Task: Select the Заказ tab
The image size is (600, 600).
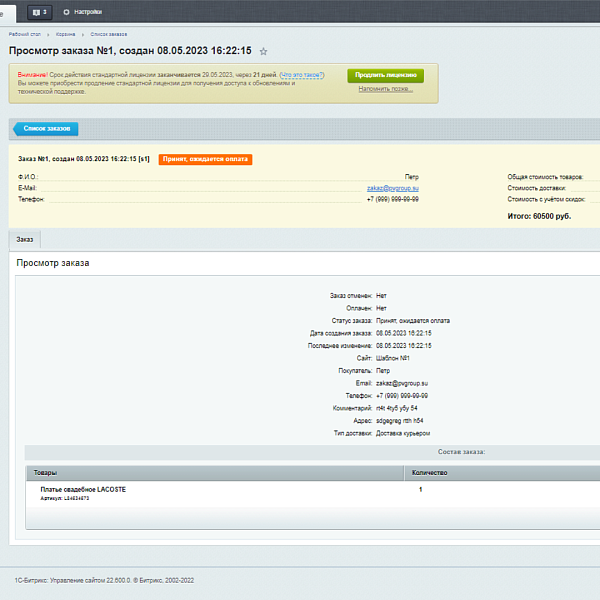Action: pos(24,240)
